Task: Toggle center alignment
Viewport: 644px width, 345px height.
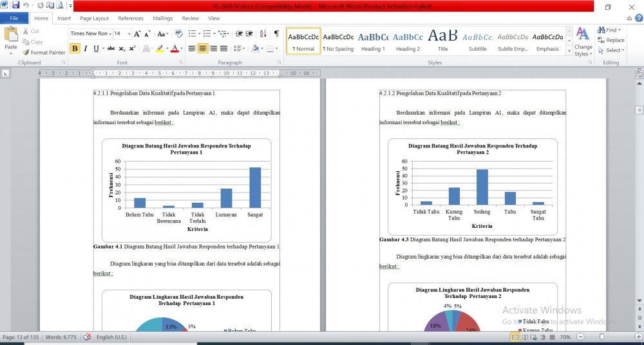Action: [202, 48]
